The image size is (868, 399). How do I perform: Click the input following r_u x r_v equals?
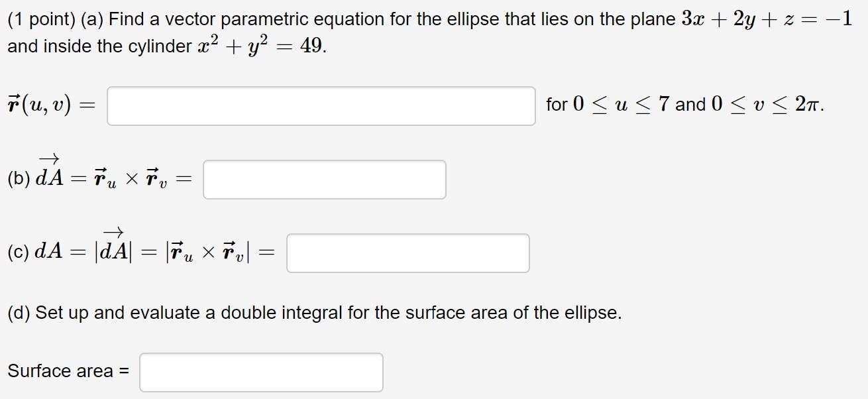click(x=325, y=179)
